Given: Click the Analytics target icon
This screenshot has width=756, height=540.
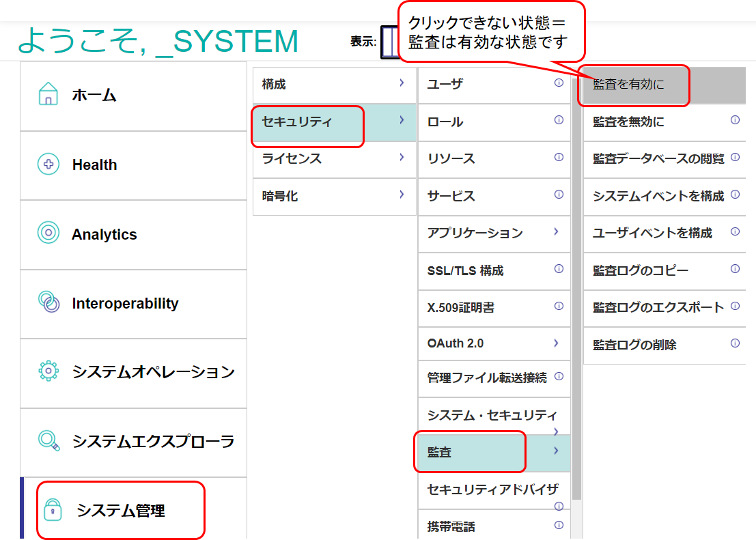Looking at the screenshot, I should 48,233.
